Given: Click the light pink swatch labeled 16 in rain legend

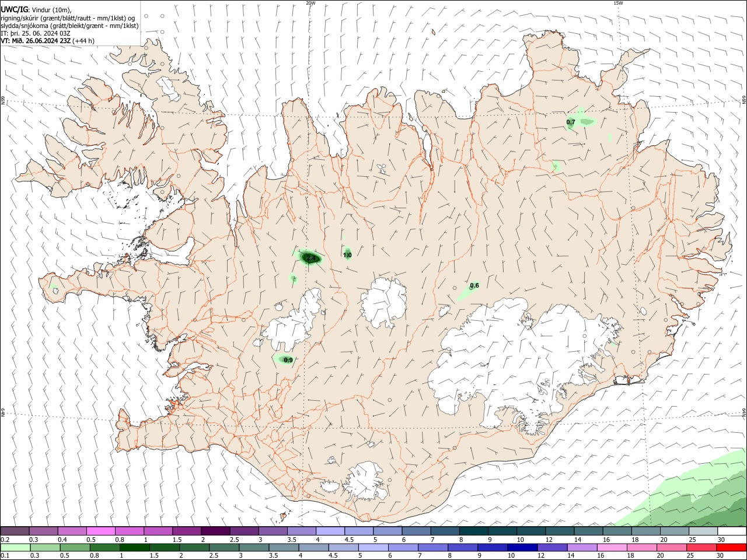Looking at the screenshot, I should tap(612, 548).
